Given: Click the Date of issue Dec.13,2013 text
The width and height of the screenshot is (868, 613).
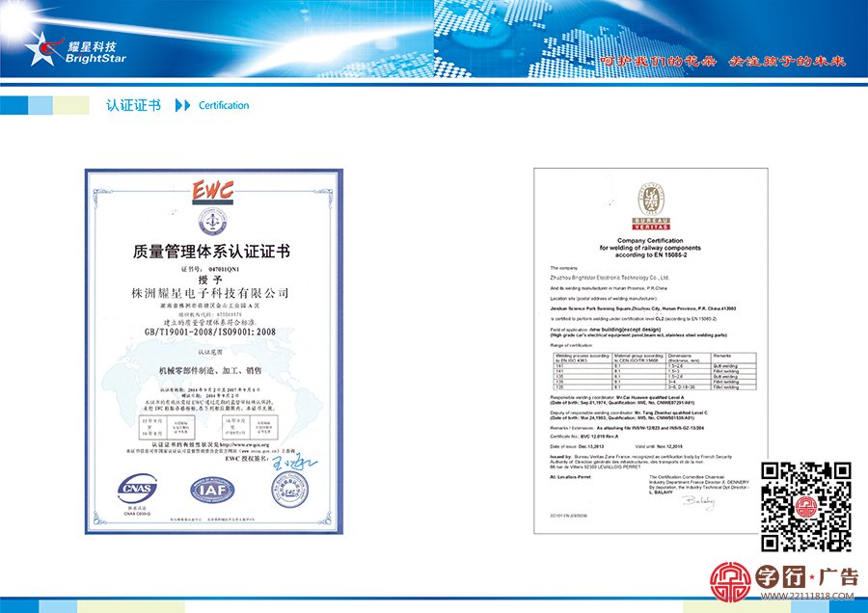Looking at the screenshot, I should 577,446.
